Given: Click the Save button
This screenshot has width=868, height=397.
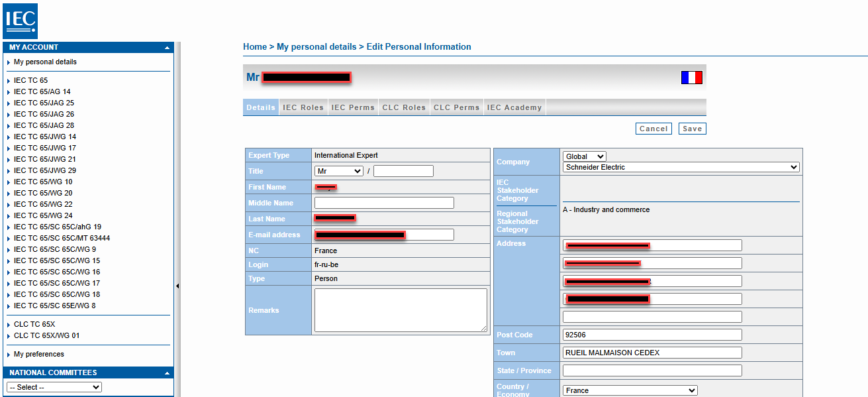Looking at the screenshot, I should (x=692, y=129).
